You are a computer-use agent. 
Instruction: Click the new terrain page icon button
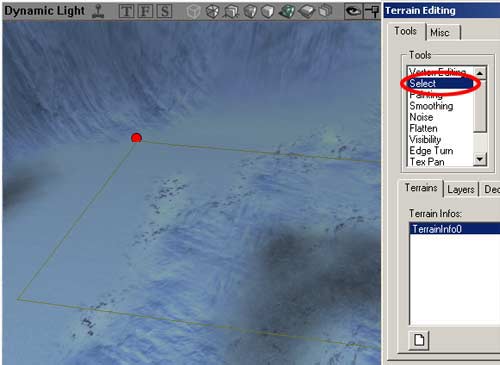click(419, 340)
